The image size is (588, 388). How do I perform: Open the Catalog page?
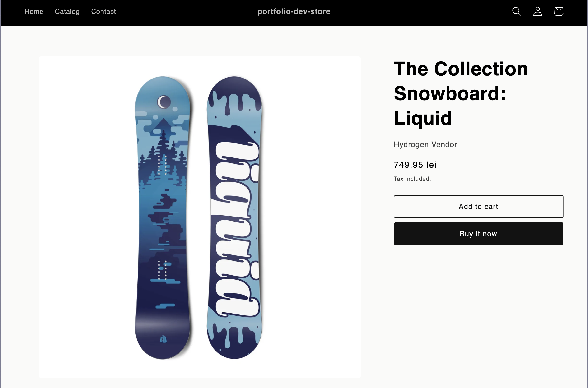67,11
